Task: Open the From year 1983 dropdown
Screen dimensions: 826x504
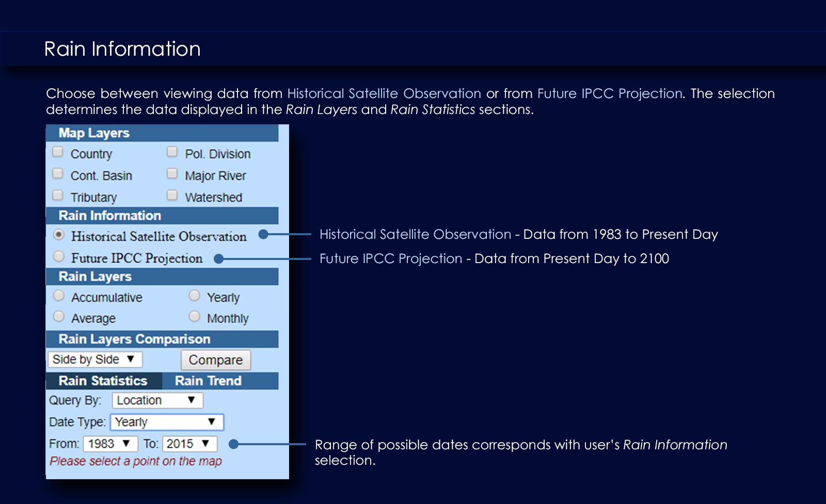Action: pyautogui.click(x=110, y=444)
